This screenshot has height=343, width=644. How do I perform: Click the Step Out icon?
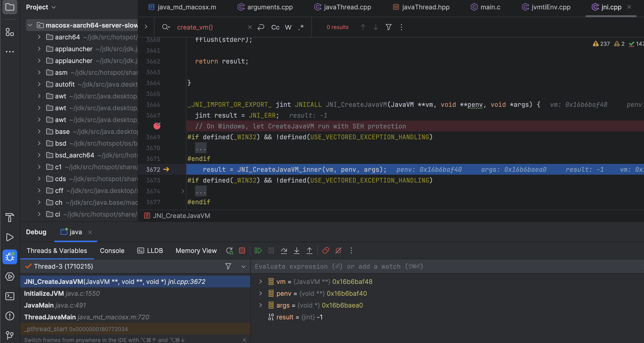[309, 251]
